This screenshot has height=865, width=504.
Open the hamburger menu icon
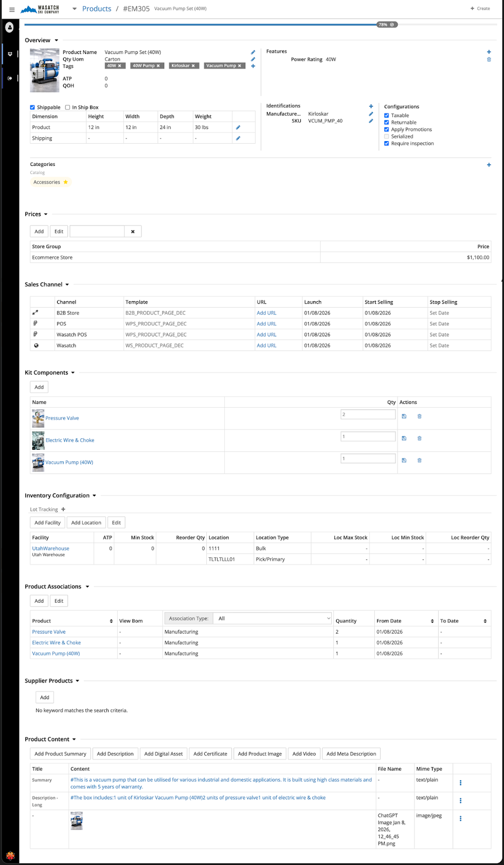point(12,9)
